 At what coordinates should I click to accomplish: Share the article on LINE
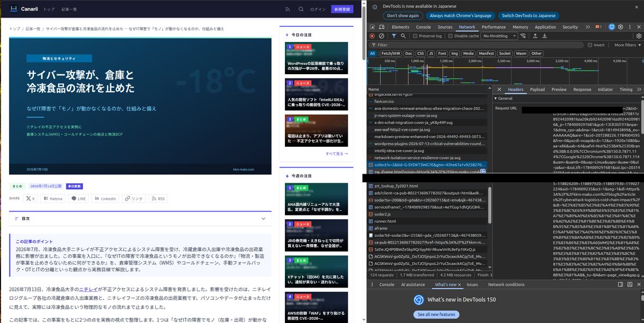point(79,198)
